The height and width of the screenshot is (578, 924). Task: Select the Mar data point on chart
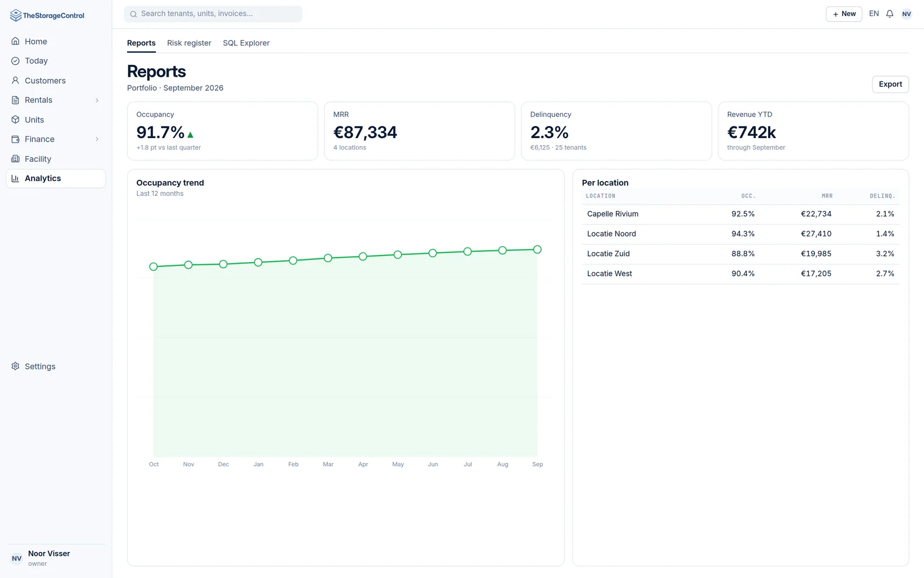328,258
